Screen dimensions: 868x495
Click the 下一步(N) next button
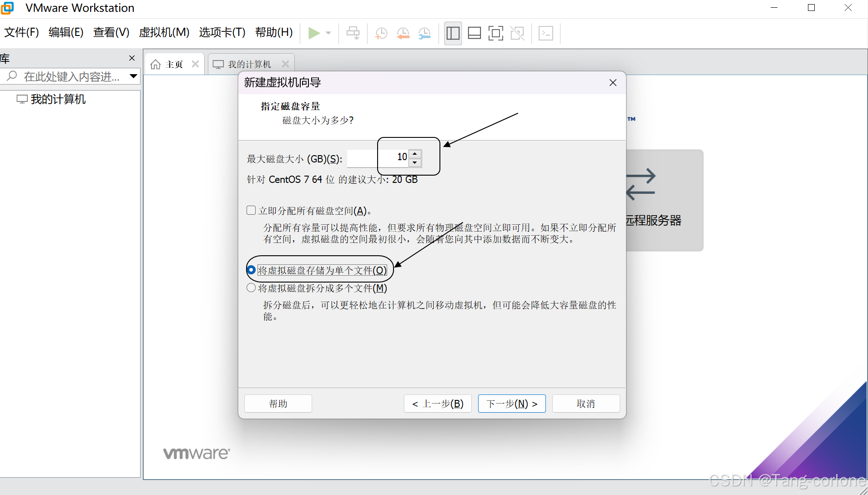[512, 404]
